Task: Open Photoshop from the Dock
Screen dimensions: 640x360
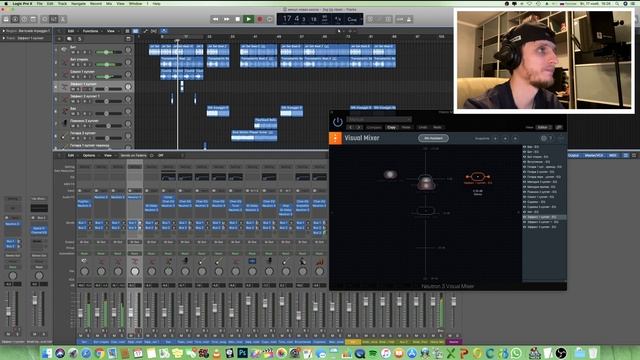Action: pyautogui.click(x=243, y=353)
